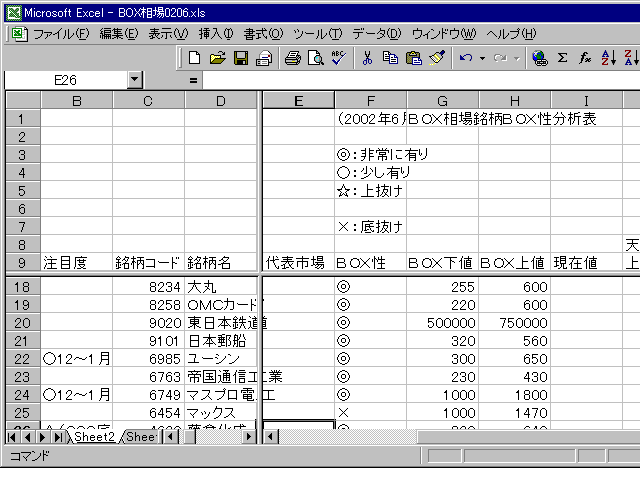Select row 9 header
640x480 pixels.
pyautogui.click(x=23, y=262)
